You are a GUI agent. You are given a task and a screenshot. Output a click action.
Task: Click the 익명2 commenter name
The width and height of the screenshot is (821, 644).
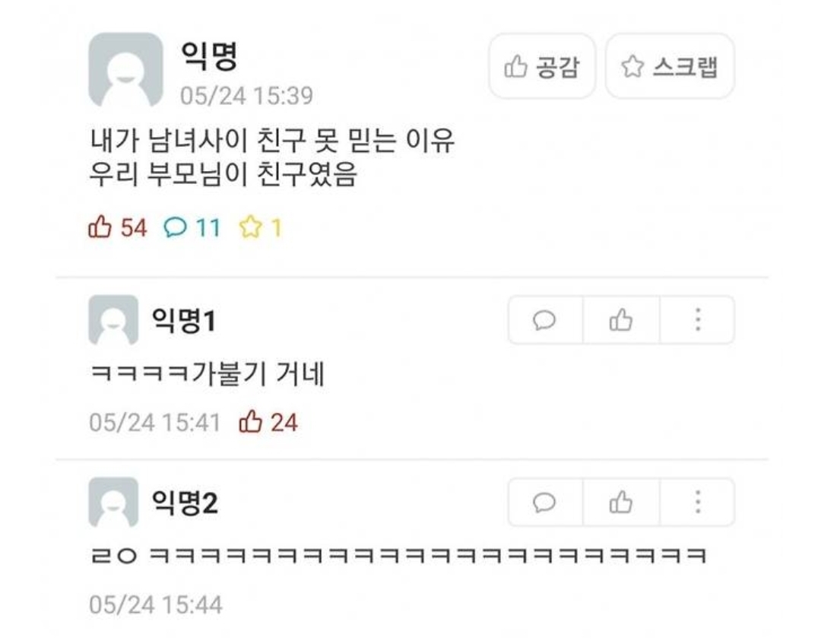tap(184, 503)
